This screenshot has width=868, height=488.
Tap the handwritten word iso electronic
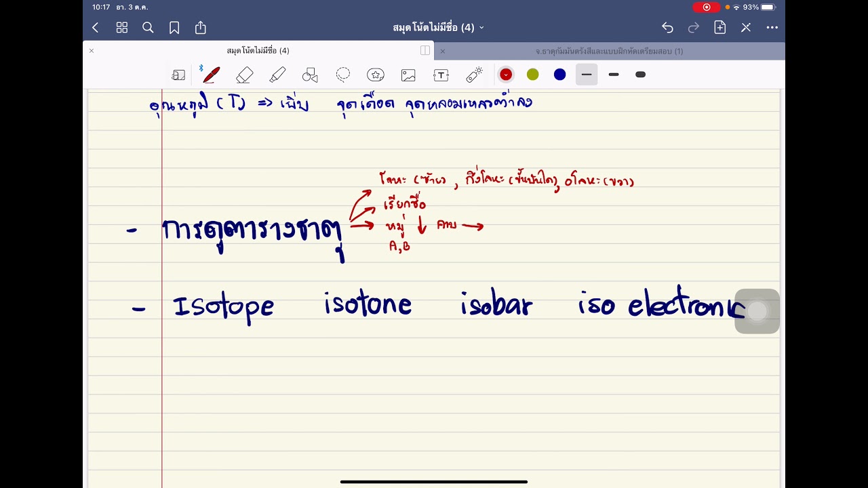[661, 303]
